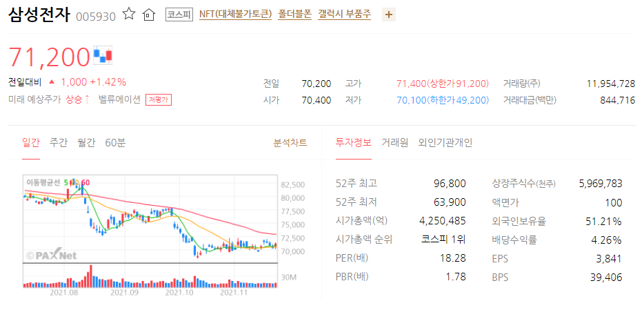This screenshot has height=310, width=644.
Task: Click the 액면가 value 100
Action: coord(615,203)
